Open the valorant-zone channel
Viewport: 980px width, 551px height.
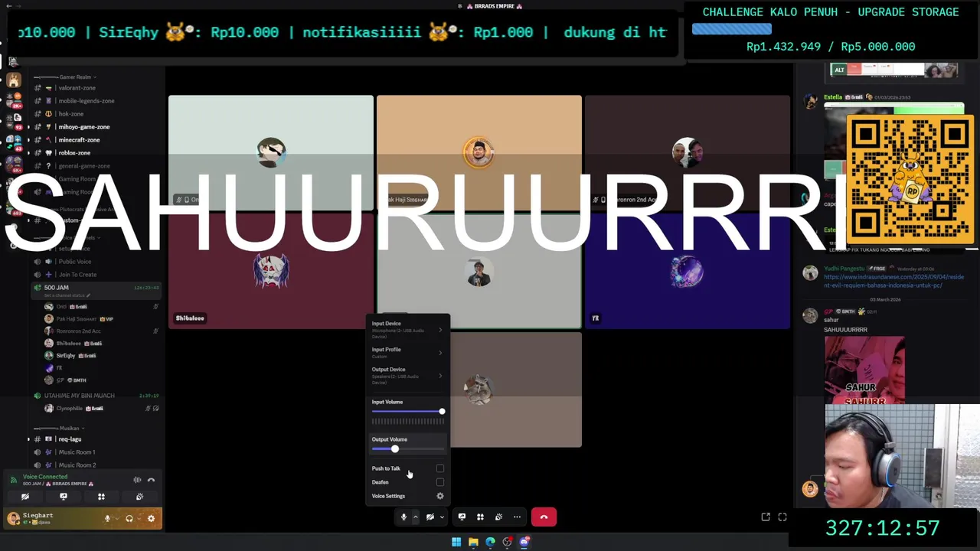point(96,88)
